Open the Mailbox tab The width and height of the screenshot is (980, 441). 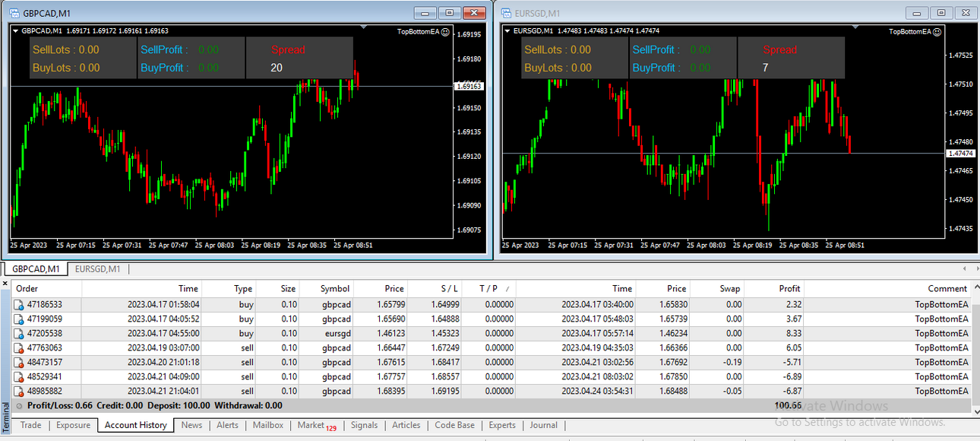tap(267, 425)
